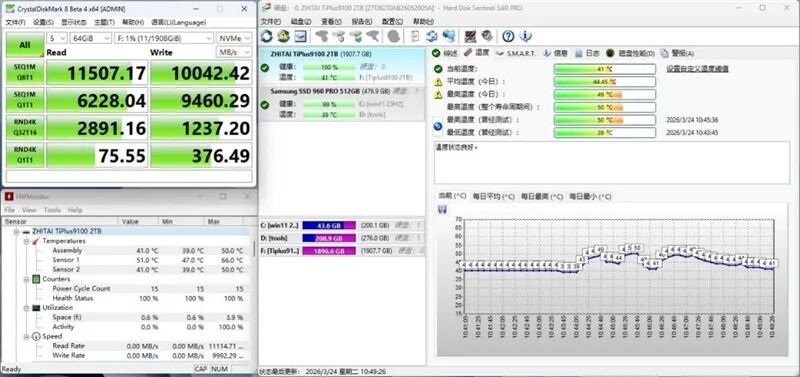Collapse the ZHITAI TiPlus9100 2TB tree node
Viewport: 800px width, 377px height.
[16, 231]
